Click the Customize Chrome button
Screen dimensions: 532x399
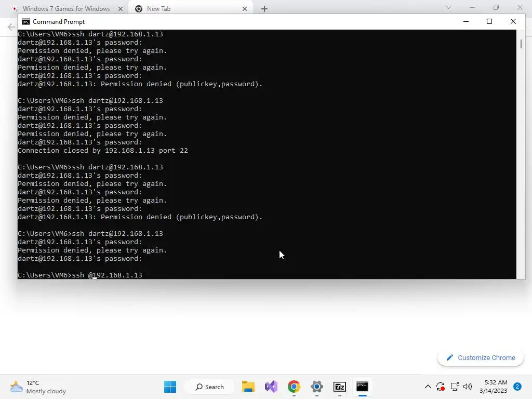tap(481, 357)
